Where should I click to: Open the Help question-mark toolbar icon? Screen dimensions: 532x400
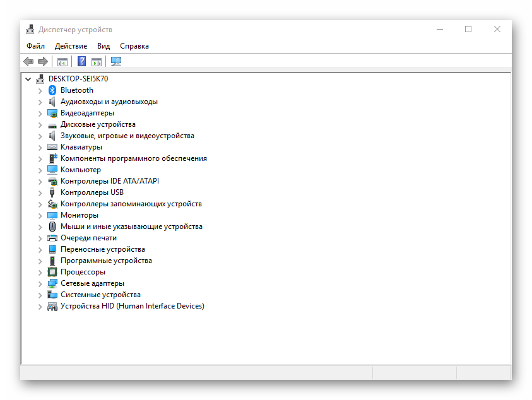tap(82, 61)
